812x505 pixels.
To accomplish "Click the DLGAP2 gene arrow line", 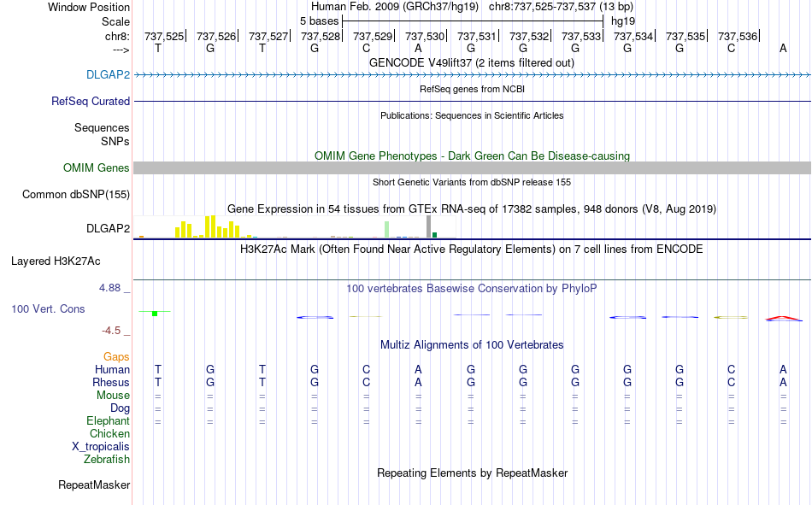I will tap(472, 75).
